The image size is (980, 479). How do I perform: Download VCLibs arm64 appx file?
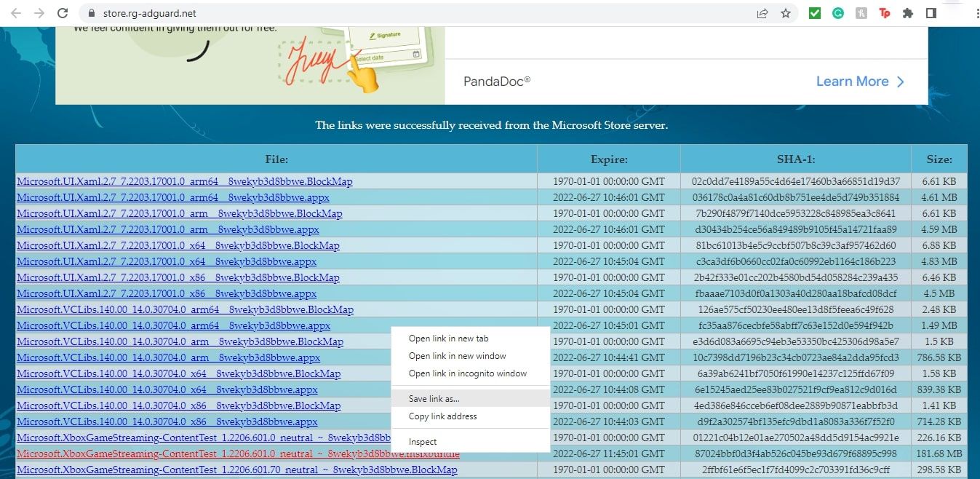point(174,325)
